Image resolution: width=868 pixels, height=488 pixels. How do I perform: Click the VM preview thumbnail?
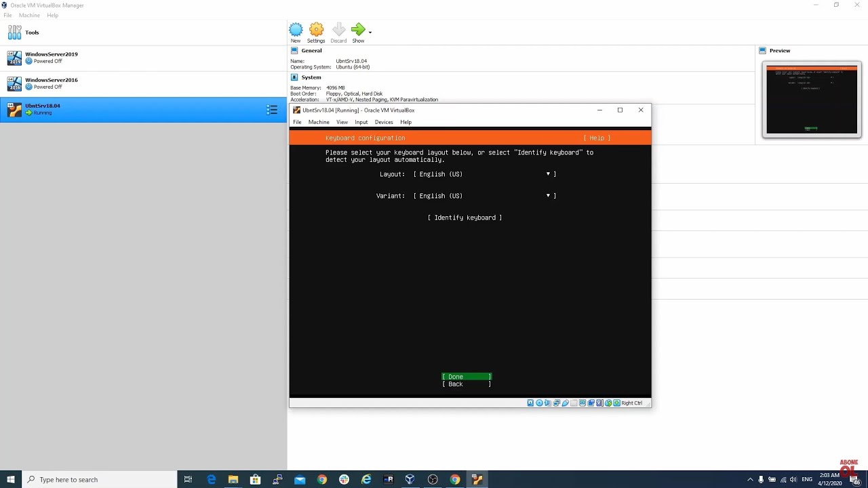812,100
